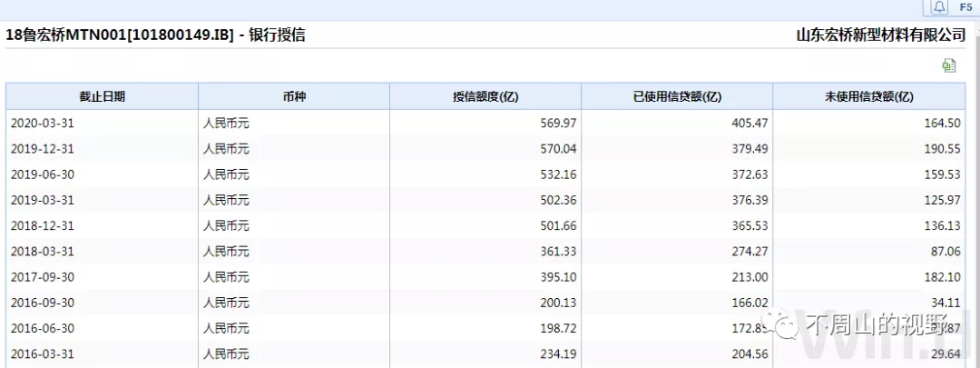Click the F5 refresh button

tap(965, 7)
